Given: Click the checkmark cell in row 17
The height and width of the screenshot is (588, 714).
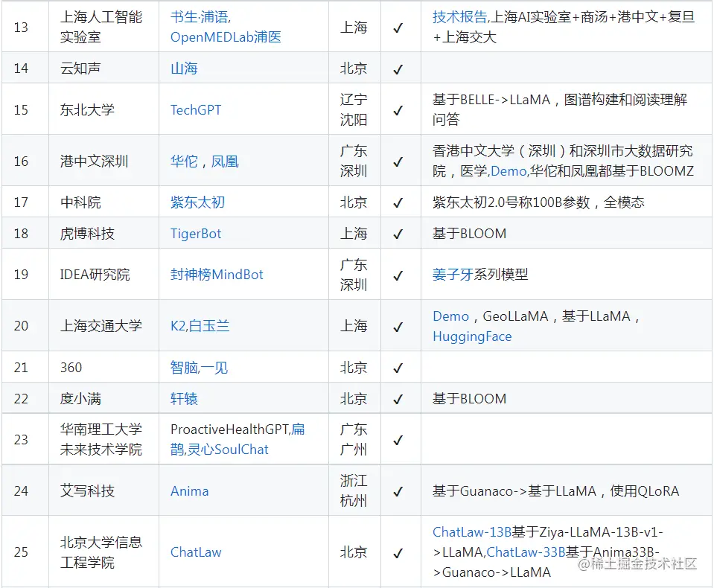Looking at the screenshot, I should click(400, 201).
